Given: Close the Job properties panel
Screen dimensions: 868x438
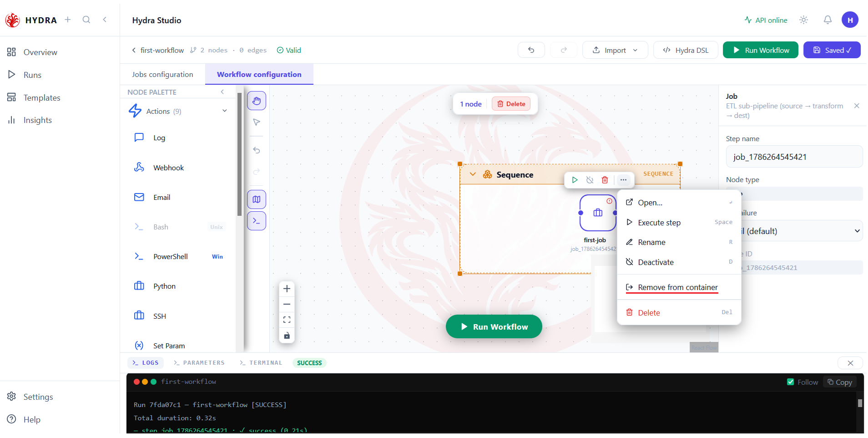Looking at the screenshot, I should 857,106.
